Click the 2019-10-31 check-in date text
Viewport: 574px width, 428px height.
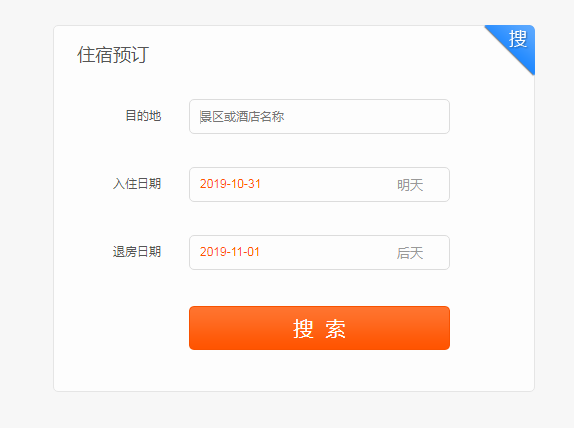pos(230,184)
